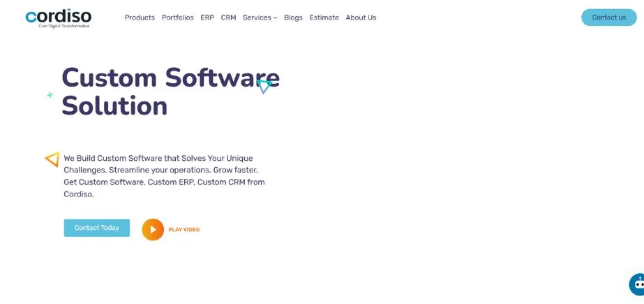Click the orange play video button
The image size is (644, 304).
(x=153, y=229)
